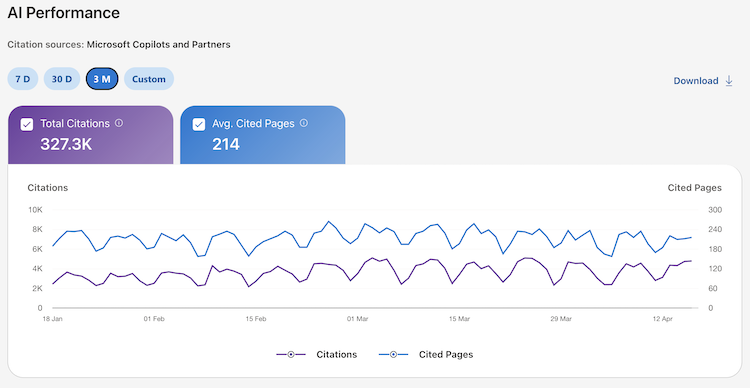
Task: Click the 8K Citations axis value
Action: point(37,229)
